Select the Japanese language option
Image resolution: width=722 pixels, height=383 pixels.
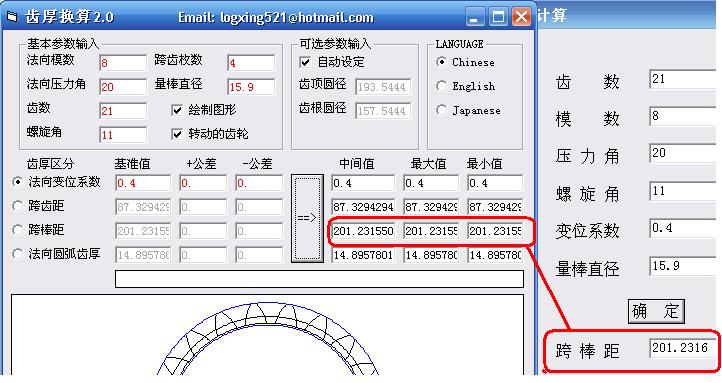(x=441, y=110)
